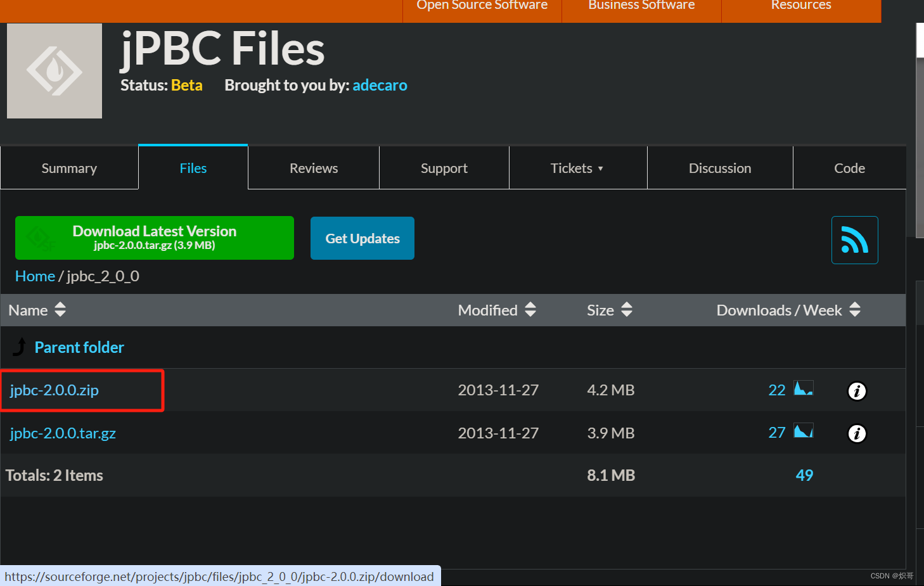The image size is (924, 586).
Task: Sort by Downloads / Week column
Action: click(854, 310)
